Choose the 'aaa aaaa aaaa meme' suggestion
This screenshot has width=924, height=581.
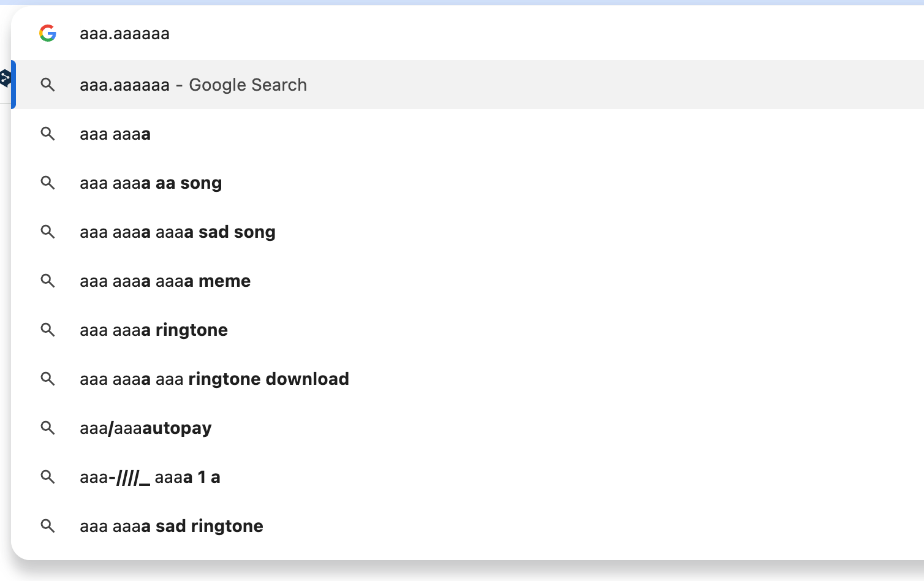tap(165, 281)
